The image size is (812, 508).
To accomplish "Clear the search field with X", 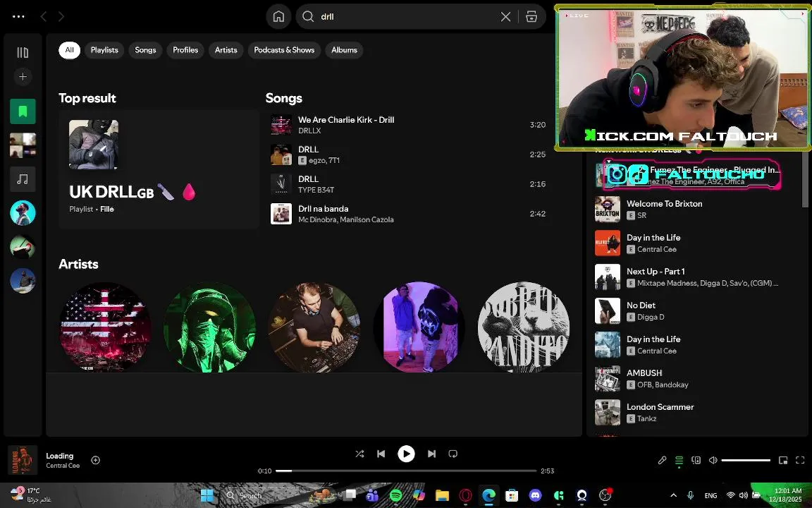I will pyautogui.click(x=506, y=17).
